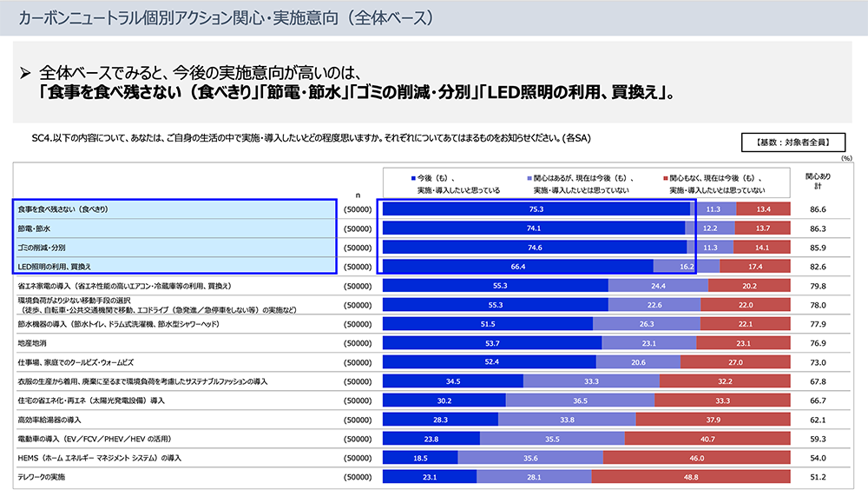
Task: Click the 関心あり計 column header
Action: point(817,182)
